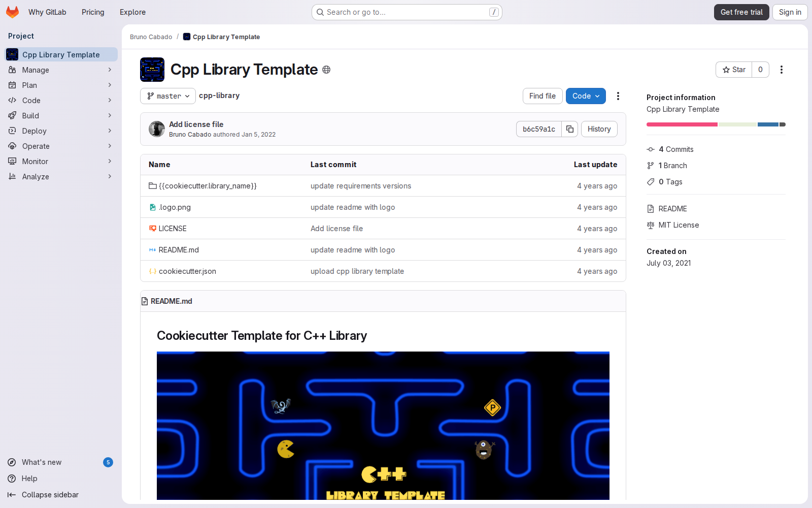Open the commit History
This screenshot has width=812, height=508.
coord(599,129)
